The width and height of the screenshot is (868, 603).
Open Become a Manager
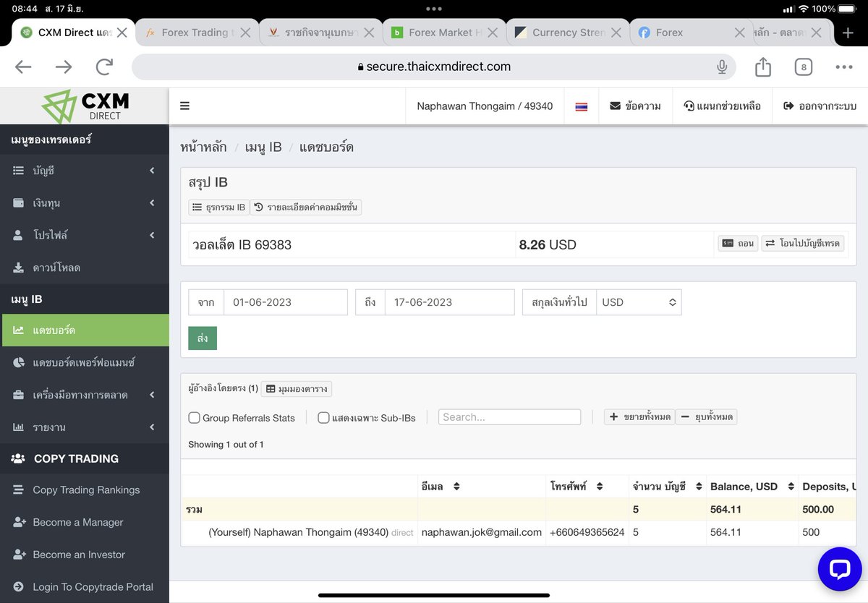[x=85, y=522]
